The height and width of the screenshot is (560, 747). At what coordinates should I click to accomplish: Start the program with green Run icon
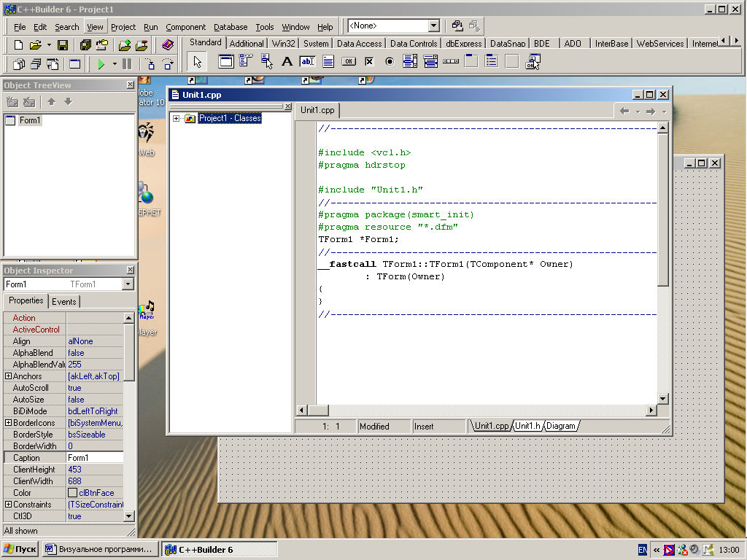pos(101,64)
